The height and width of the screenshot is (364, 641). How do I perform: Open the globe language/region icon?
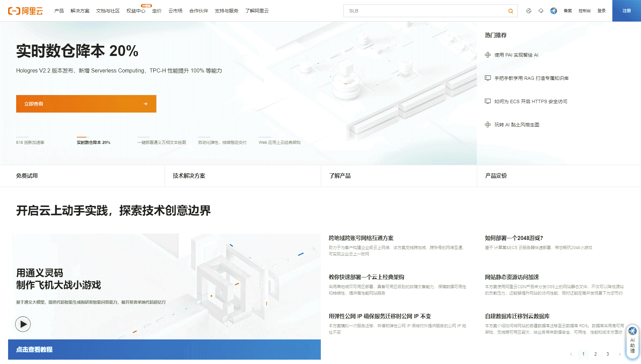point(529,11)
